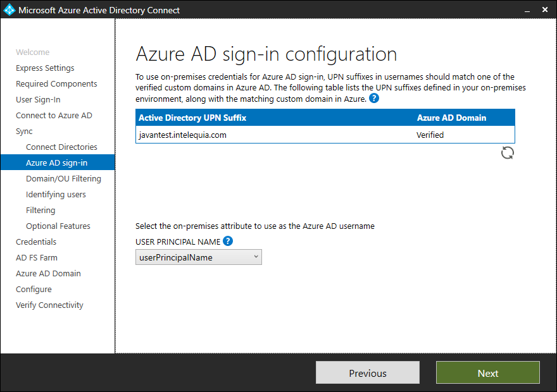The height and width of the screenshot is (392, 557).
Task: Click the Azure AD Connect title bar logo
Action: (9, 9)
